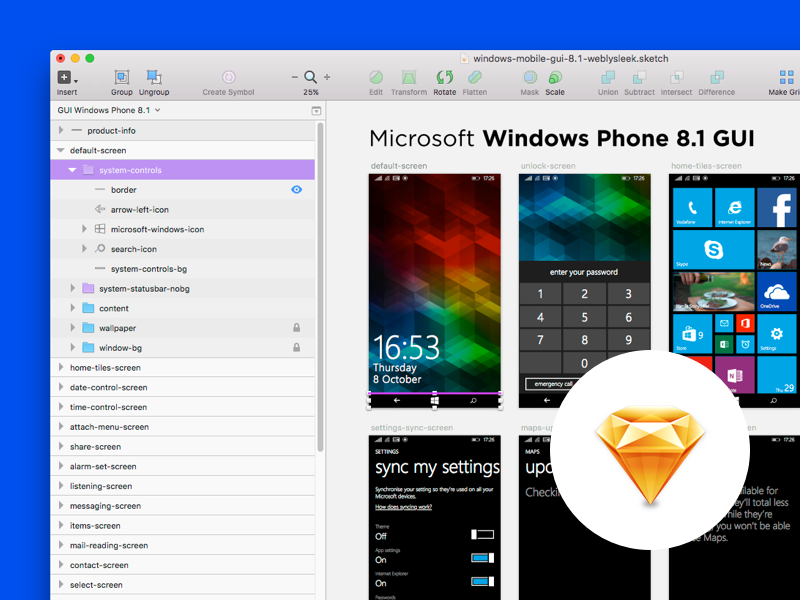Image resolution: width=800 pixels, height=600 pixels.
Task: Expand the content folder
Action: 72,308
